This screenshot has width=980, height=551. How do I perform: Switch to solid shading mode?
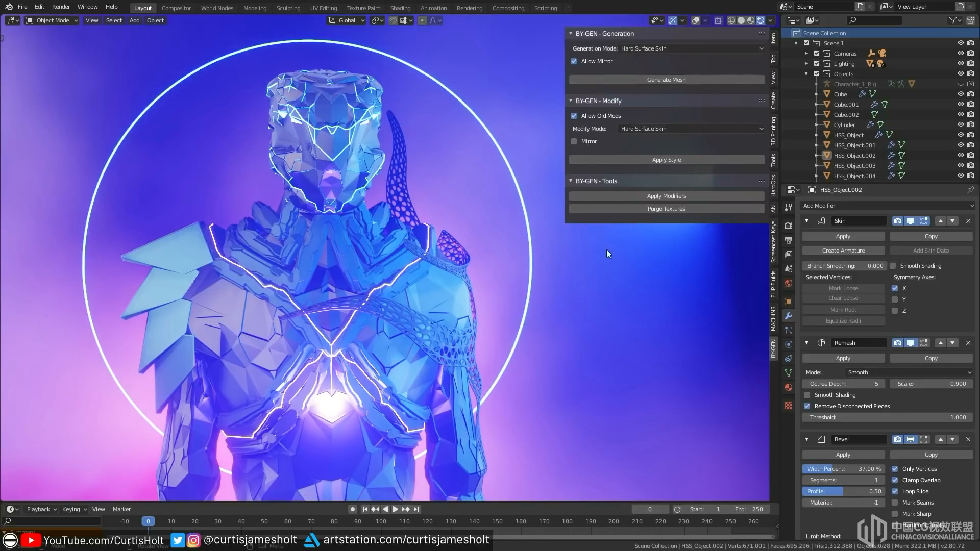pyautogui.click(x=741, y=20)
